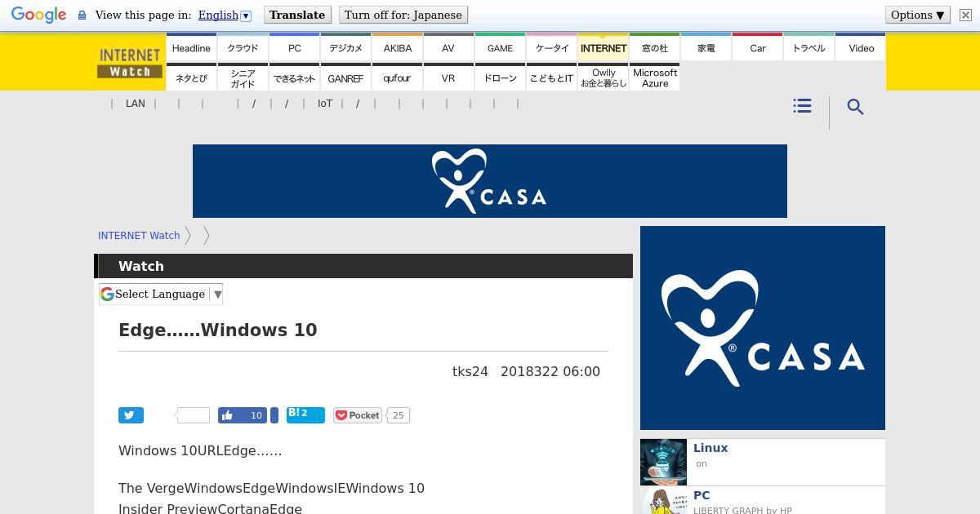
Task: Open the PC navigation tab
Action: tap(295, 48)
